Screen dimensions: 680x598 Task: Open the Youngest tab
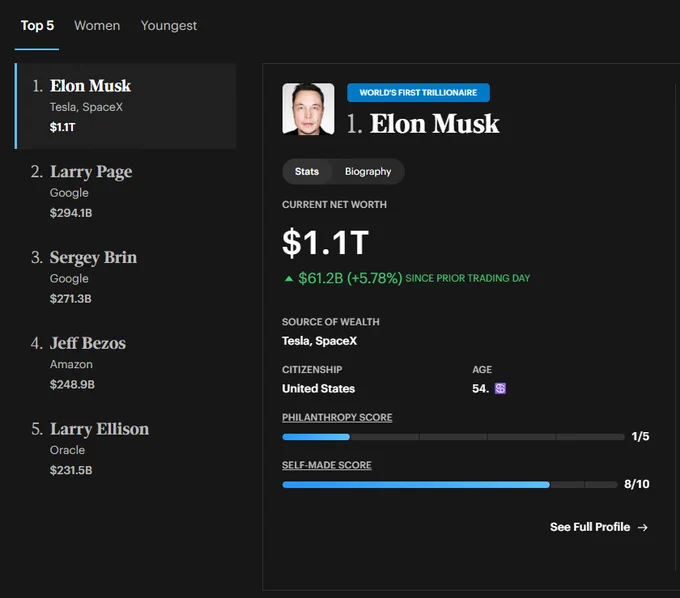pos(169,26)
